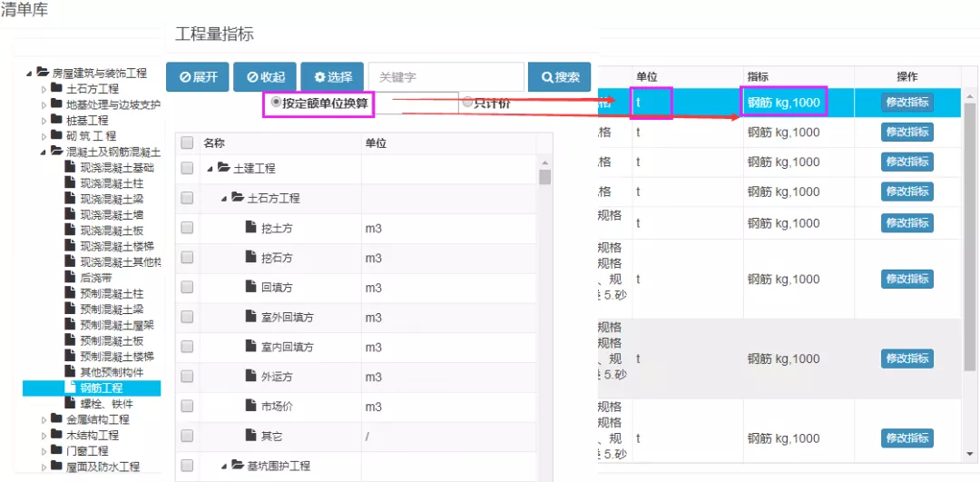Image resolution: width=980 pixels, height=482 pixels.
Task: Open the 市场价 item icon
Action: pos(251,406)
